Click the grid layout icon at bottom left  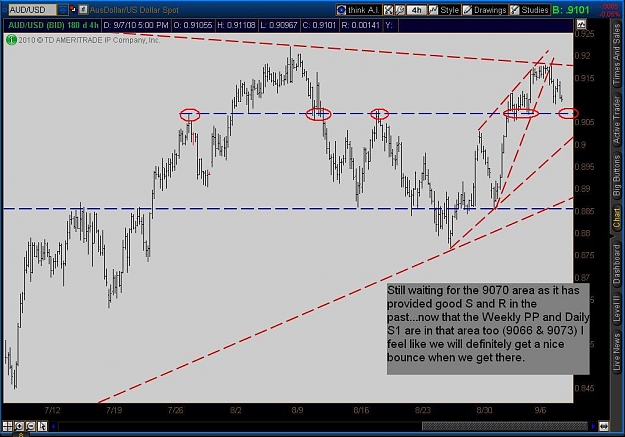8,426
